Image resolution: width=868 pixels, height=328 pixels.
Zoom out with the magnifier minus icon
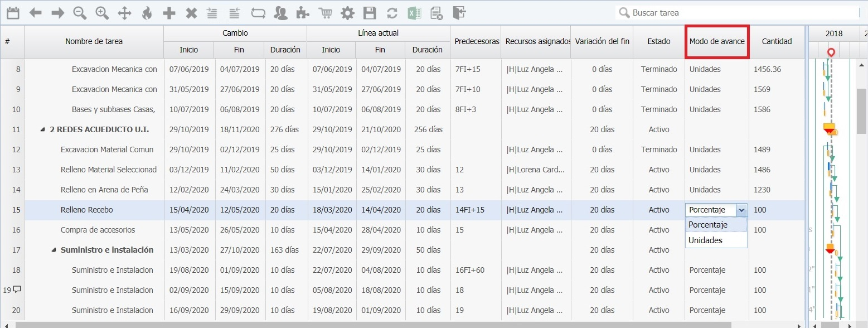coord(80,13)
